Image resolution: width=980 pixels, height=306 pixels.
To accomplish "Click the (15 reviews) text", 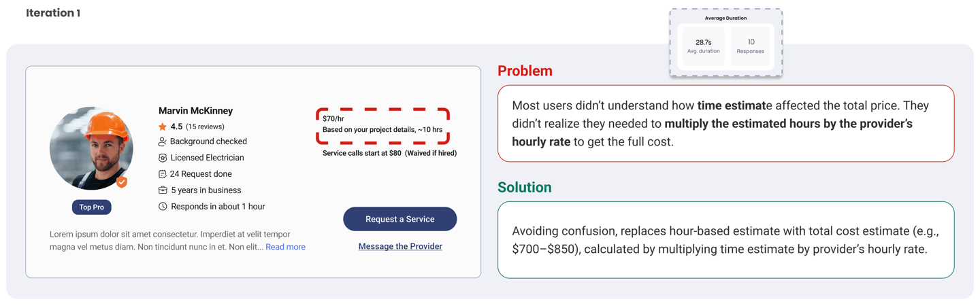I will 205,126.
